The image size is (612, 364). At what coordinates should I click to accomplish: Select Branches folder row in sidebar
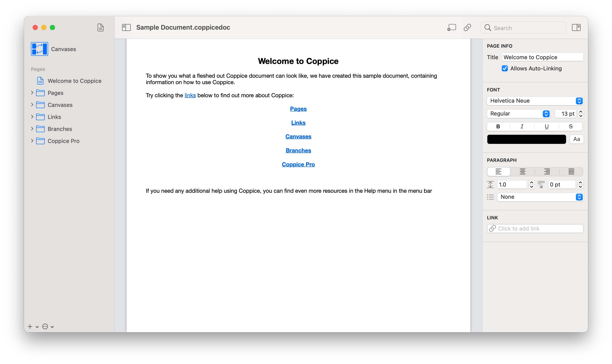click(x=69, y=129)
